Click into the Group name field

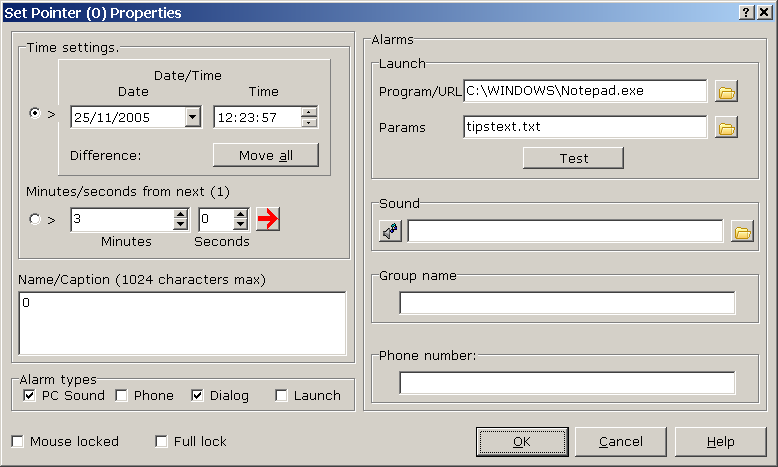point(566,303)
